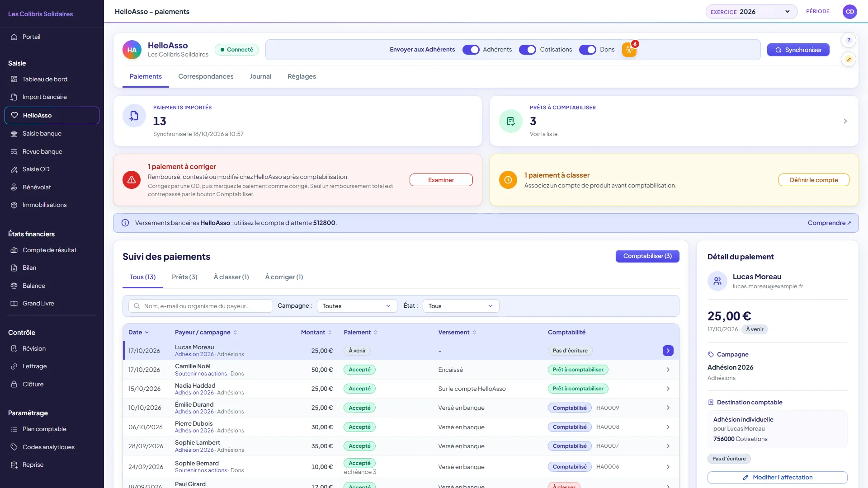868x488 pixels.
Task: Open the Portail sidebar icon
Action: [14, 37]
